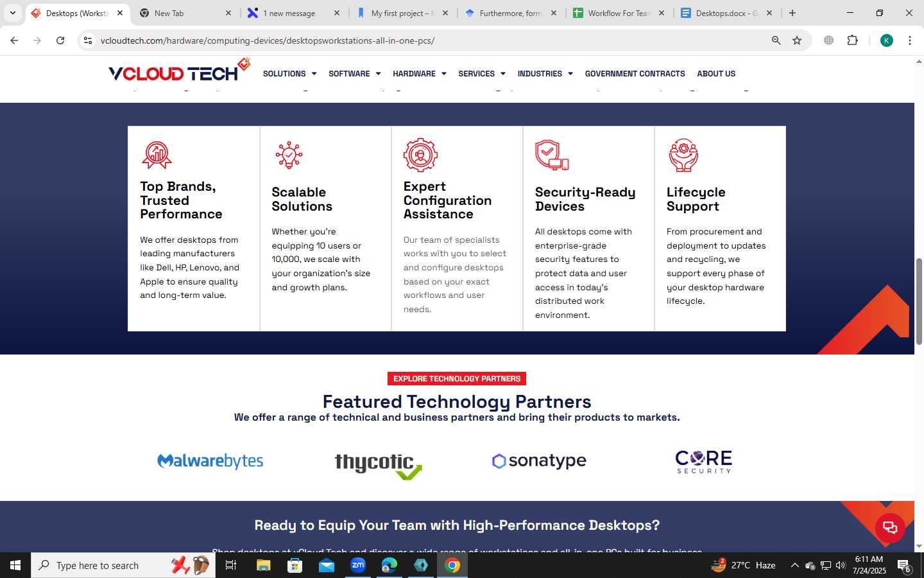Click the 'Lifecycle Support' heading
This screenshot has width=924, height=578.
(x=696, y=199)
